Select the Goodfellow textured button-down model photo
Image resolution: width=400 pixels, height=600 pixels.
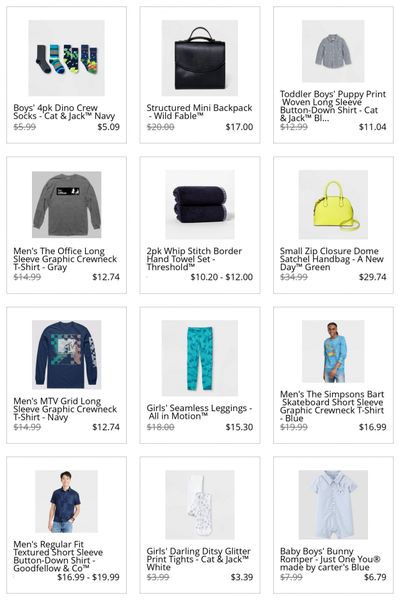(67, 501)
